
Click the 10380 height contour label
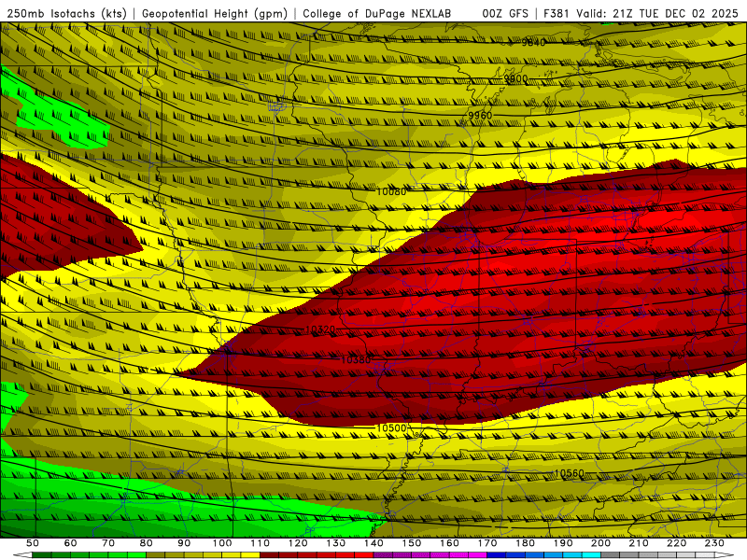pyautogui.click(x=356, y=359)
